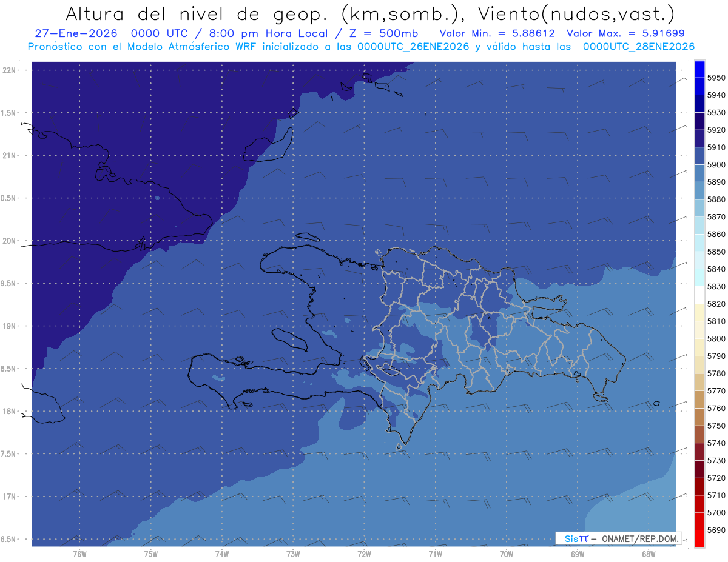Select the 'Valor Max. = 5.91699' text
728x562 pixels.
click(x=626, y=33)
